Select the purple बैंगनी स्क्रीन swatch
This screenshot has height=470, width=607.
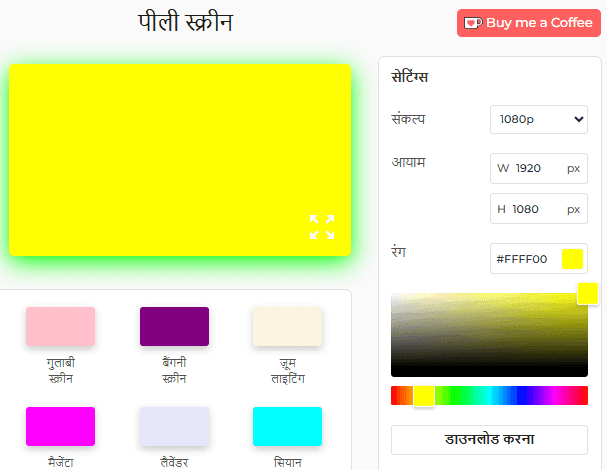pos(174,326)
